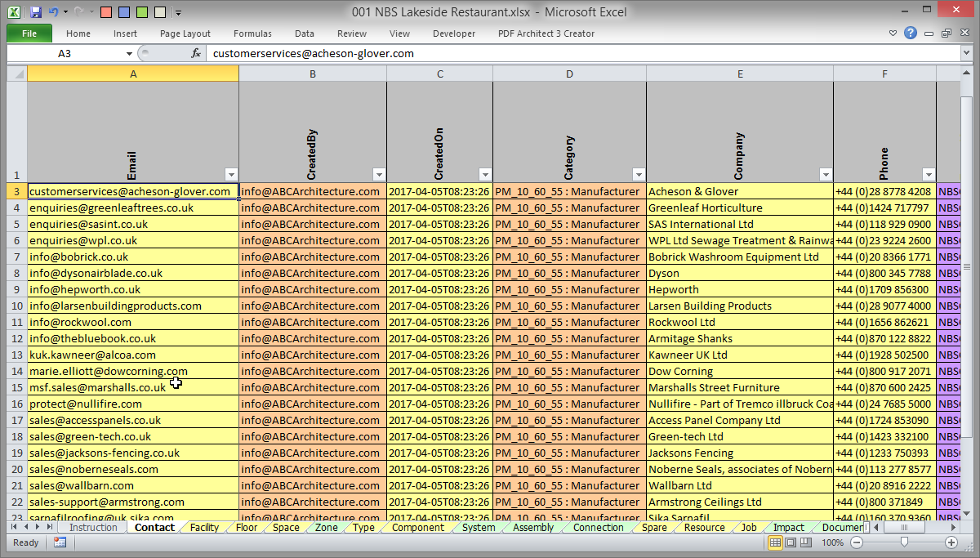The height and width of the screenshot is (558, 980).
Task: Click the formula bar to edit contents
Action: (x=408, y=53)
